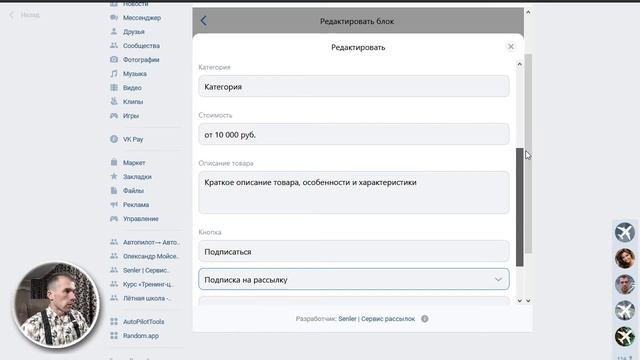Click the outer app scrollbar down arrow
640x360 pixels.
[528, 301]
